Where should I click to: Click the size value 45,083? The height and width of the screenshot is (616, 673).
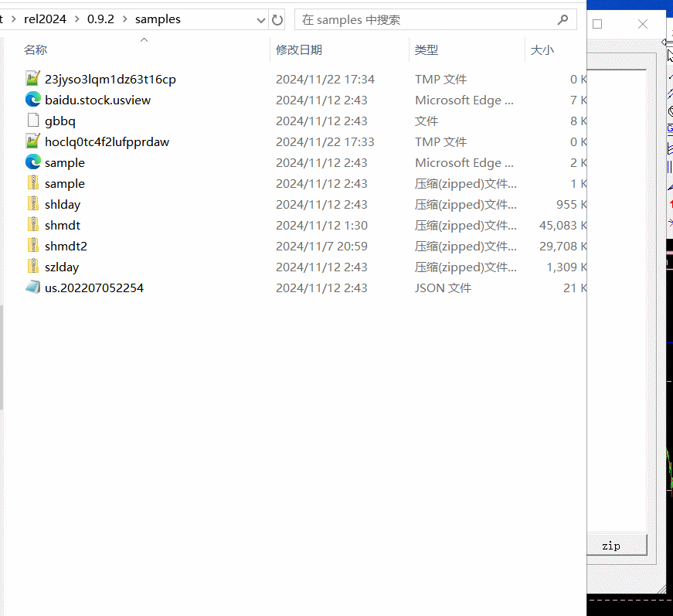tap(558, 226)
